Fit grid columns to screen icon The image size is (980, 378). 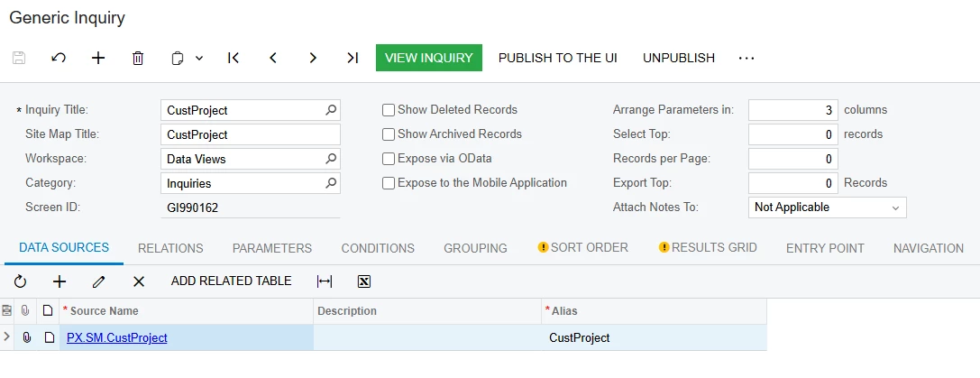click(x=325, y=281)
